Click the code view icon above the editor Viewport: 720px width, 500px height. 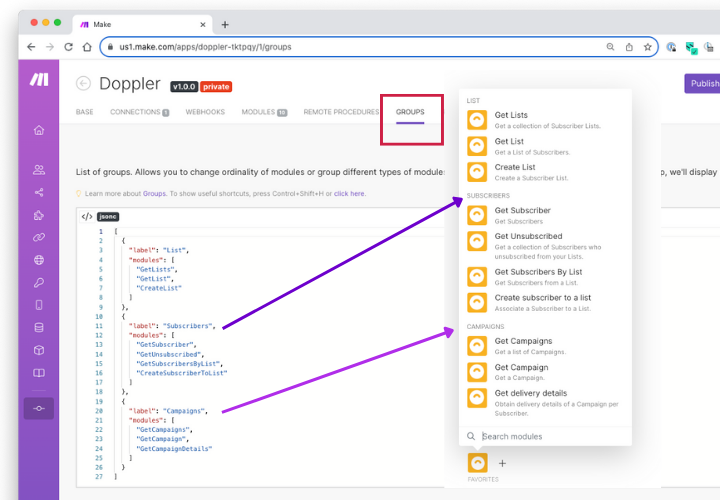point(87,216)
